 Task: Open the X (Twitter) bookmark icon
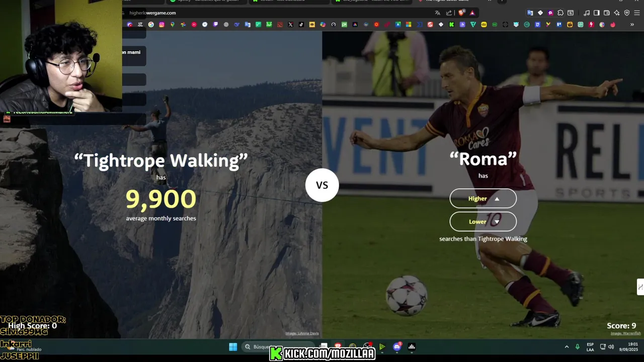(x=290, y=25)
